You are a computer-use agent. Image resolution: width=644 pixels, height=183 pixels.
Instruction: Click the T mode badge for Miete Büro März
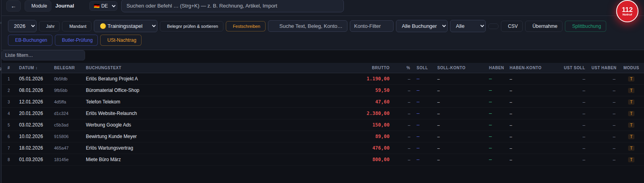coord(631,159)
